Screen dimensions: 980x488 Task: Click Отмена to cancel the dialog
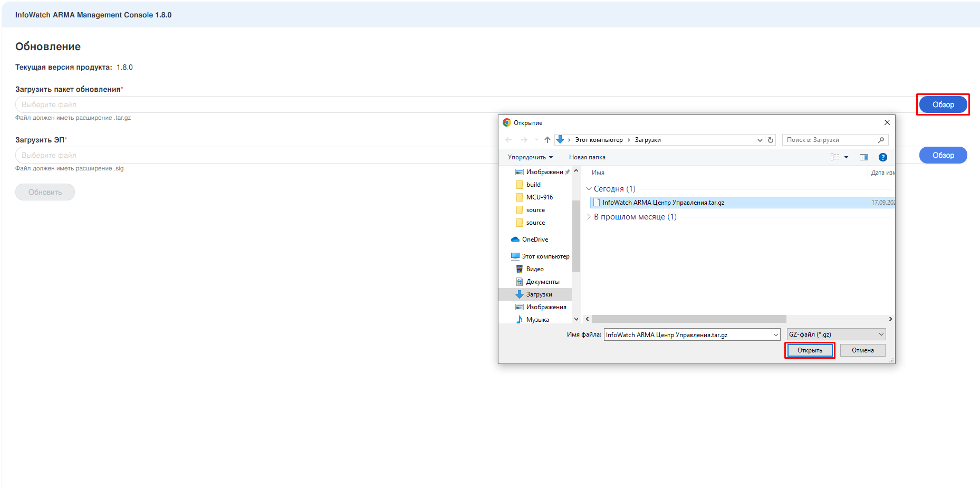(x=862, y=350)
